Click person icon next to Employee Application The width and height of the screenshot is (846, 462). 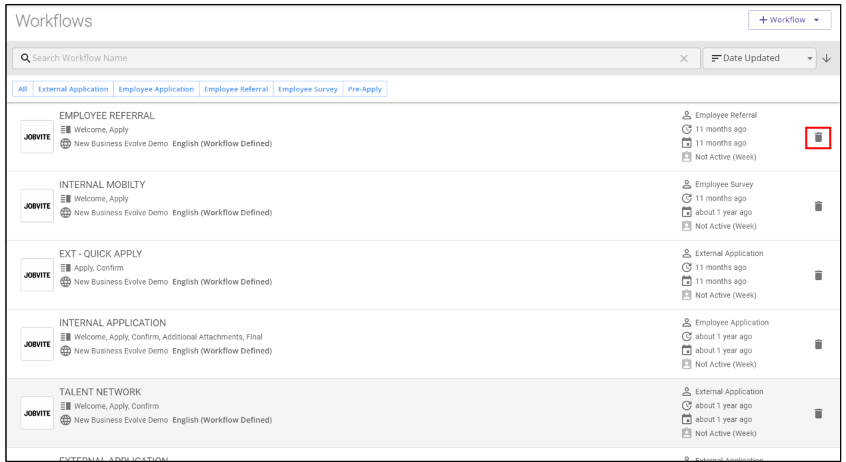[x=686, y=322]
